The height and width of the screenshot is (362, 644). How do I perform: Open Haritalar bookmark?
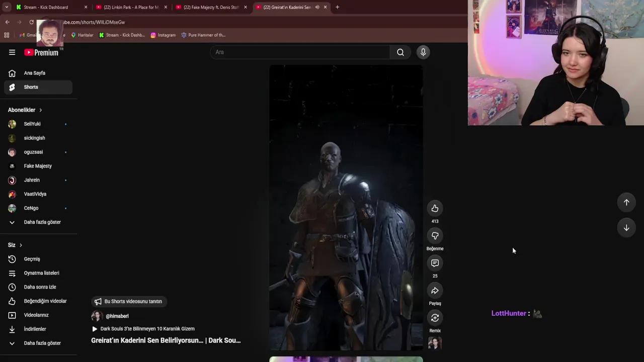[82, 35]
